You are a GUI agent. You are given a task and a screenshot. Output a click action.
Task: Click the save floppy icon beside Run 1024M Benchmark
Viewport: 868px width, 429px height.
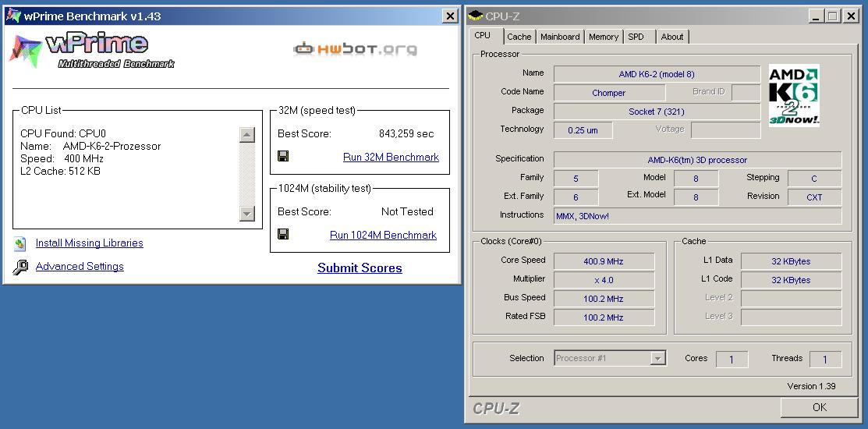[x=283, y=234]
